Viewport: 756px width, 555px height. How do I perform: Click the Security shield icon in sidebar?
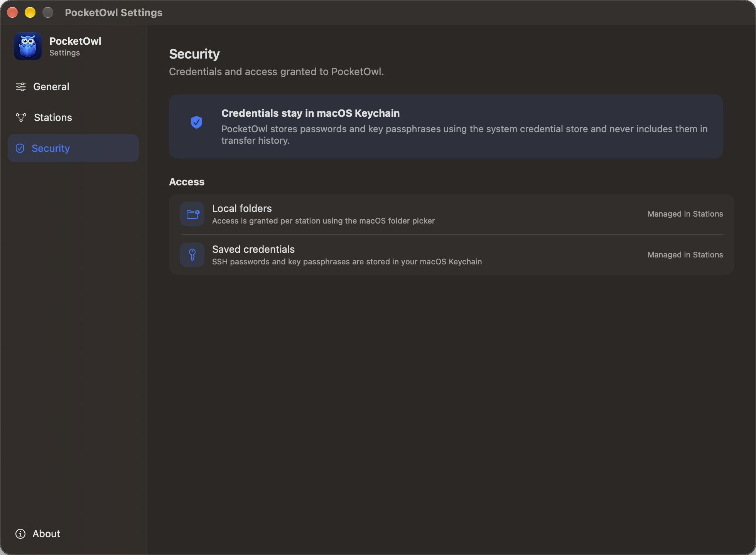[20, 148]
